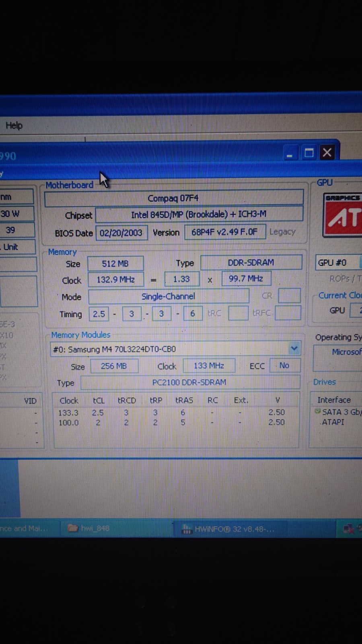Click the timing value 6 box

click(x=192, y=314)
